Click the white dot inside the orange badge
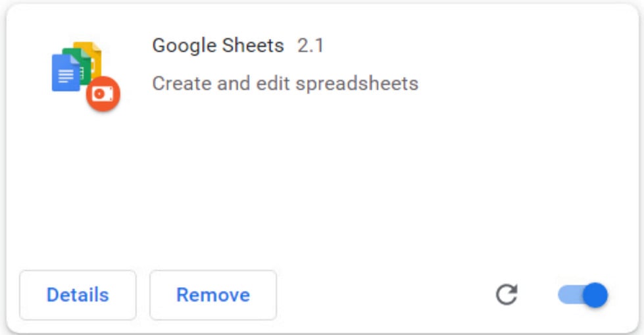 pos(100,94)
